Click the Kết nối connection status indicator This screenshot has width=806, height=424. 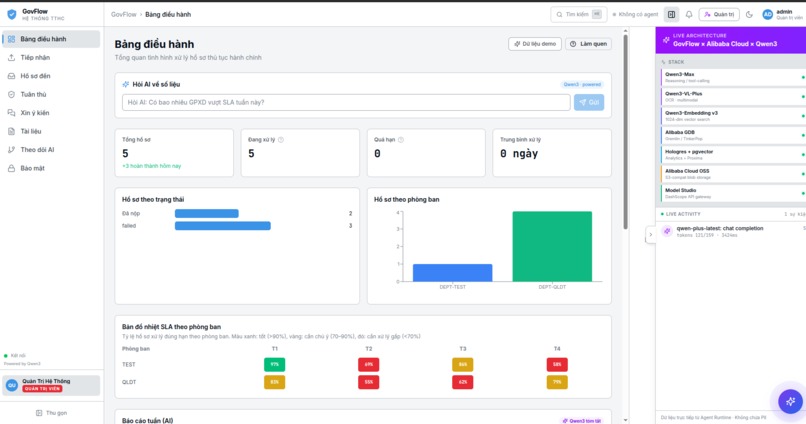pyautogui.click(x=15, y=356)
